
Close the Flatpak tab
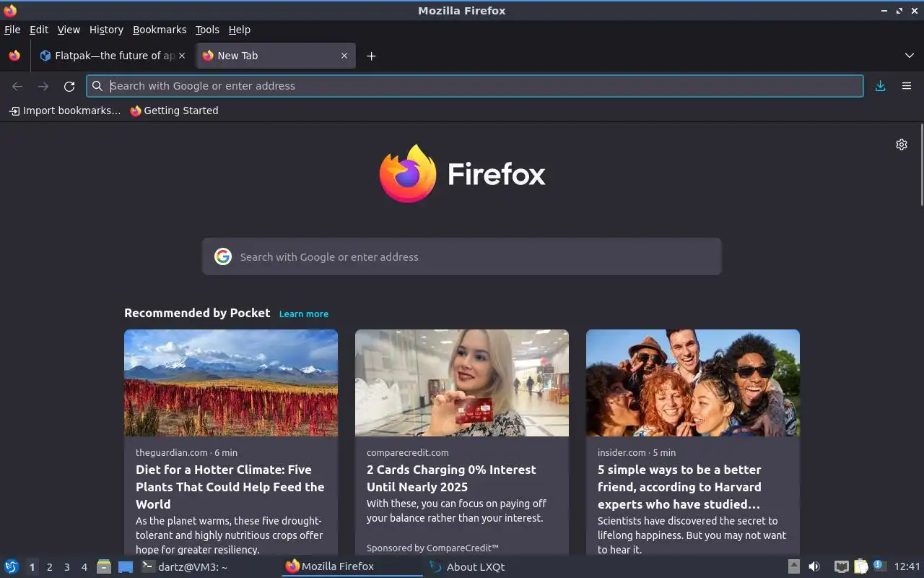[182, 56]
